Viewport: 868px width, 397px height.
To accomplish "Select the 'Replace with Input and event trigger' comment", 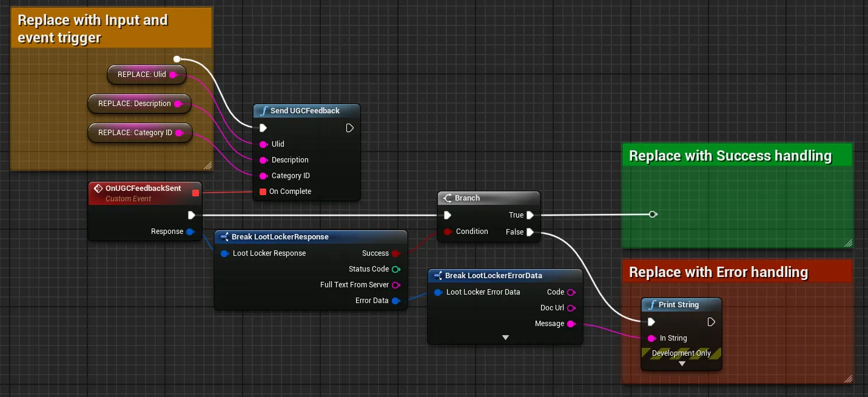I will pyautogui.click(x=112, y=28).
